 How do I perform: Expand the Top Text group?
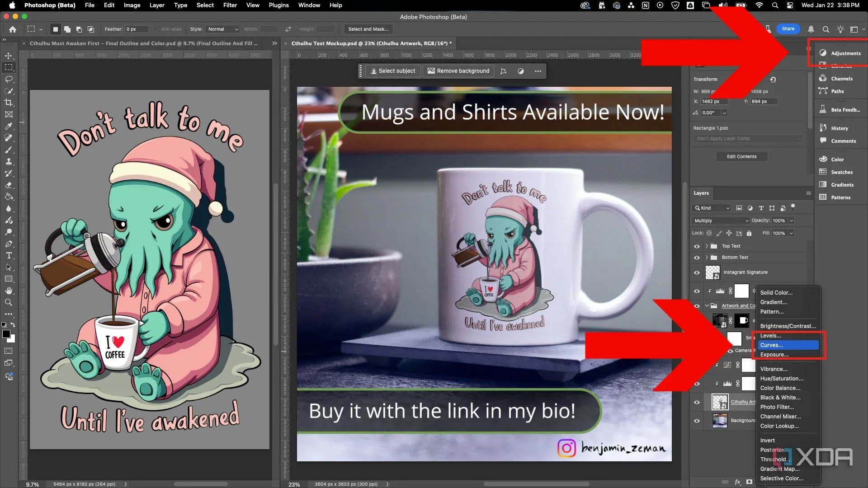707,246
